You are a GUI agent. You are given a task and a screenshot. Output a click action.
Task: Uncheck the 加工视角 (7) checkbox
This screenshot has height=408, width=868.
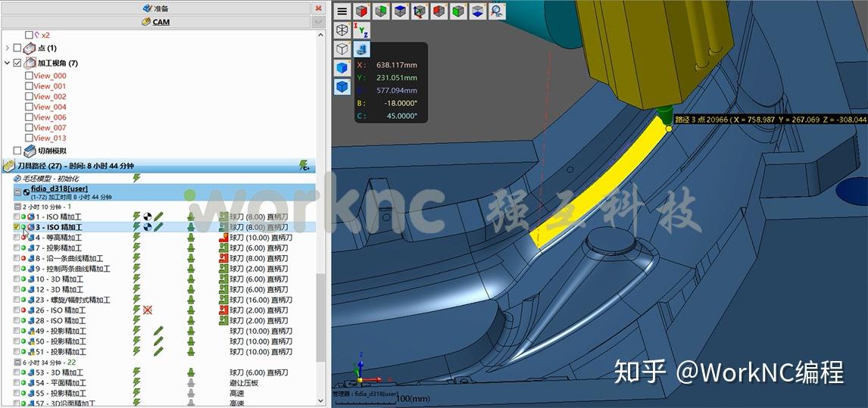pos(17,63)
